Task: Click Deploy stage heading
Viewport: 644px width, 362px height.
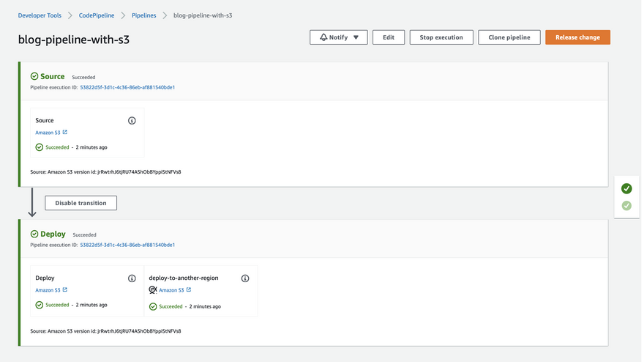Action: (53, 234)
